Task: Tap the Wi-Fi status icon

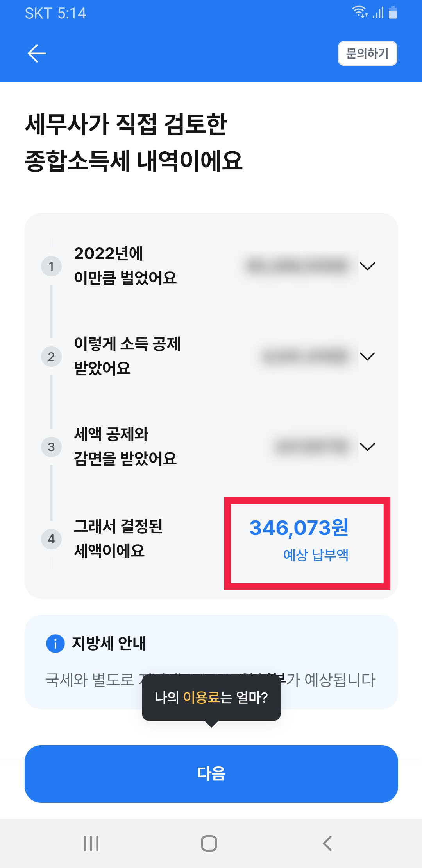Action: [x=360, y=13]
